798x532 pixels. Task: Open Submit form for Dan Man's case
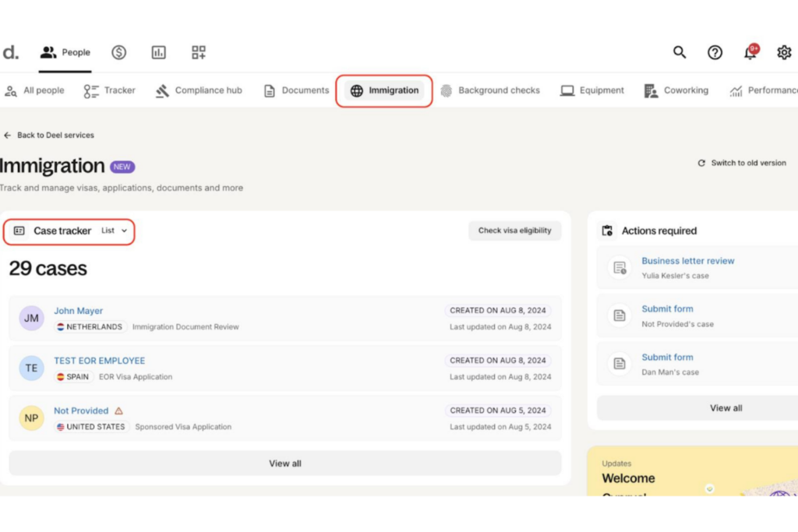click(667, 357)
